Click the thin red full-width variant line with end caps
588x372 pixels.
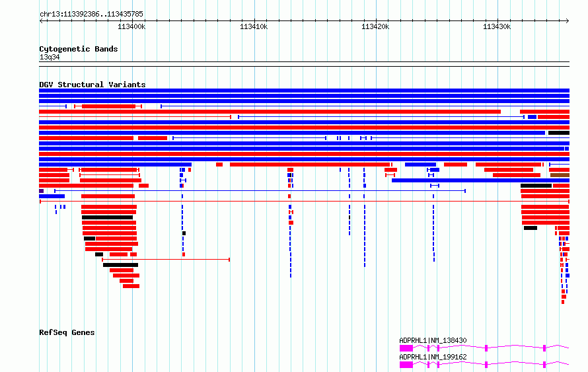(x=304, y=202)
